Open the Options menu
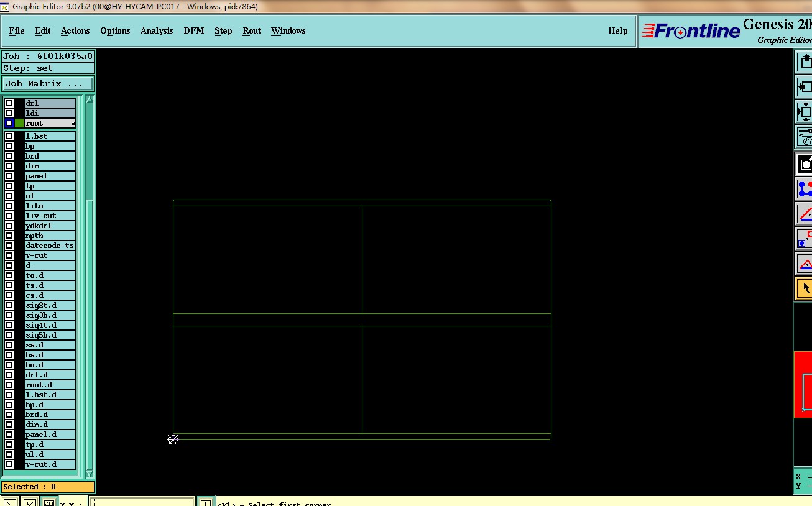The width and height of the screenshot is (812, 506). click(x=115, y=30)
